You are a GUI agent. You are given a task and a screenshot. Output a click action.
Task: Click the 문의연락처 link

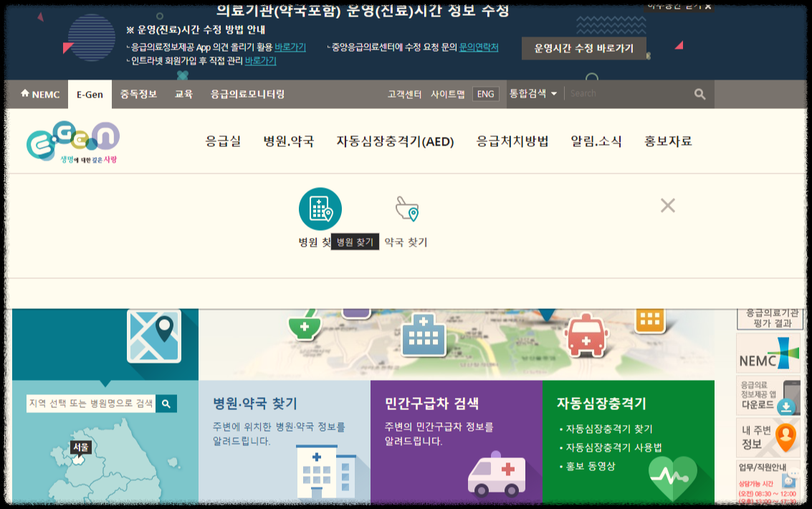click(x=479, y=47)
